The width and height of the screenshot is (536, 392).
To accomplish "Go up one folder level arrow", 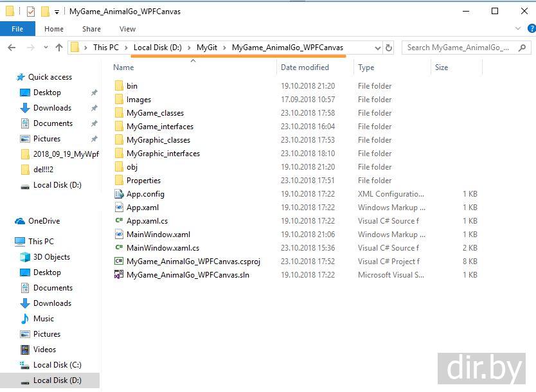I will pos(59,48).
